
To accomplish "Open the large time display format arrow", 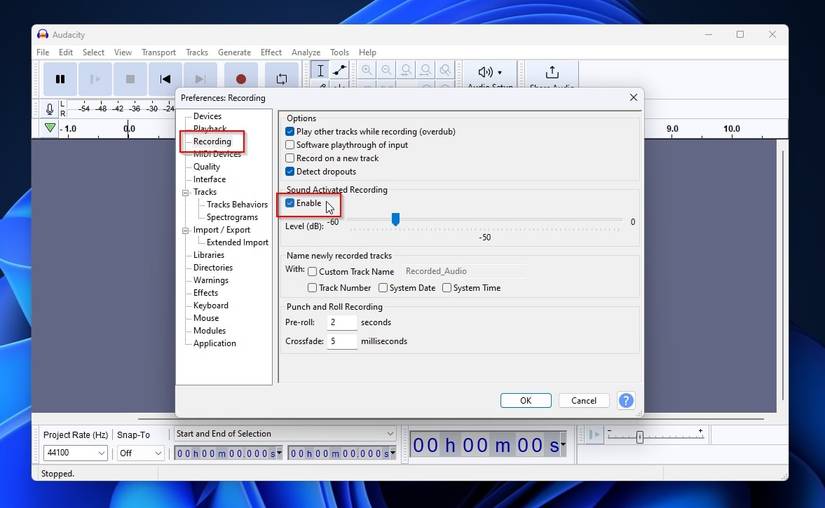I will [x=563, y=445].
